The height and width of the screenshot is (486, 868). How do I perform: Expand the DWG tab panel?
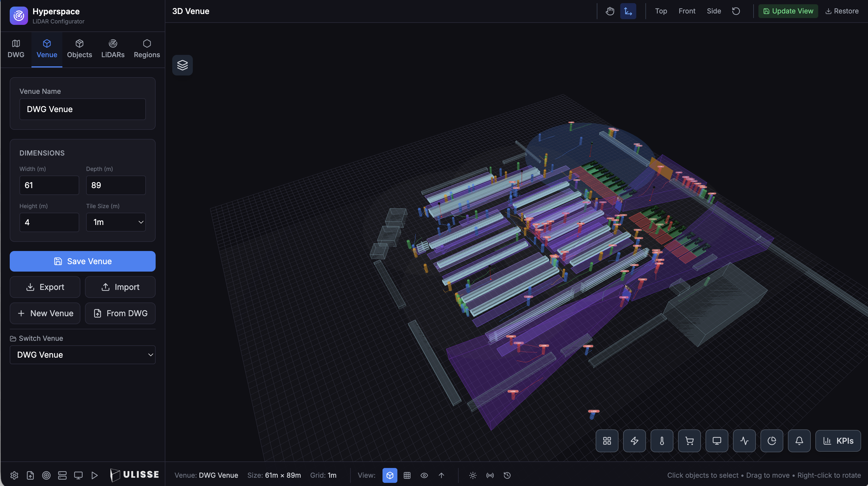click(x=16, y=49)
